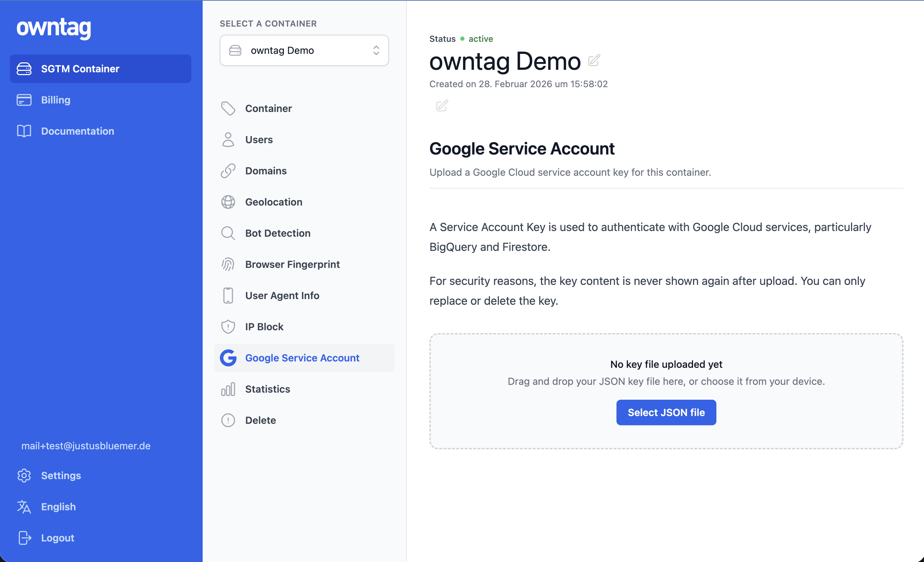
Task: Open the owntag Demo container dropdown
Action: pyautogui.click(x=304, y=51)
